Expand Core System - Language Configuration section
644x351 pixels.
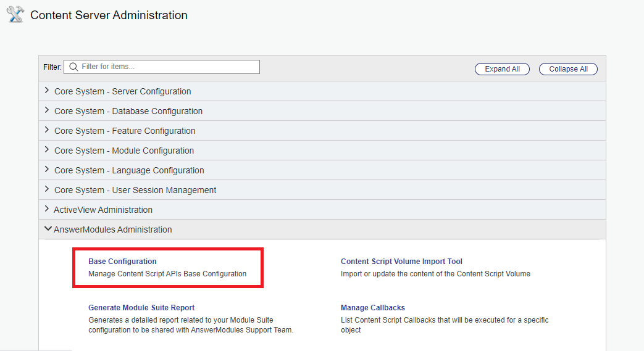(x=128, y=170)
